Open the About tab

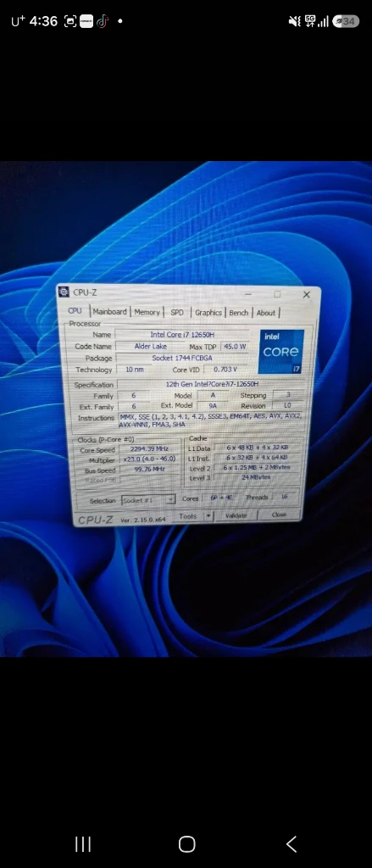(x=266, y=312)
